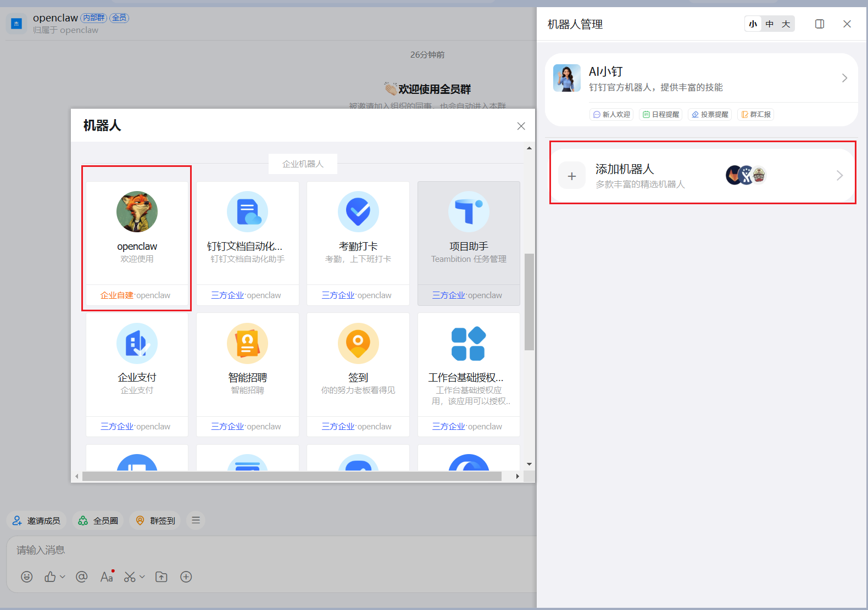This screenshot has height=610, width=868.
Task: Click the 内部群 tag in chat header
Action: (94, 18)
